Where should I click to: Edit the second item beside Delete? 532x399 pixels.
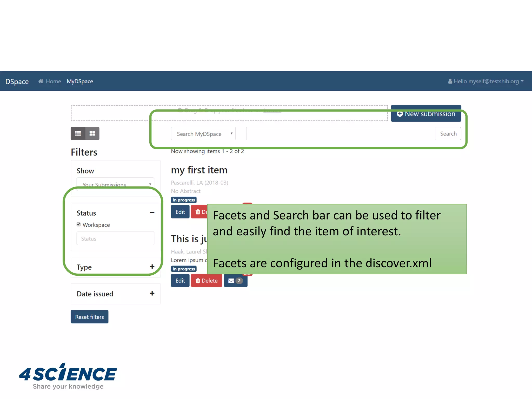point(180,281)
